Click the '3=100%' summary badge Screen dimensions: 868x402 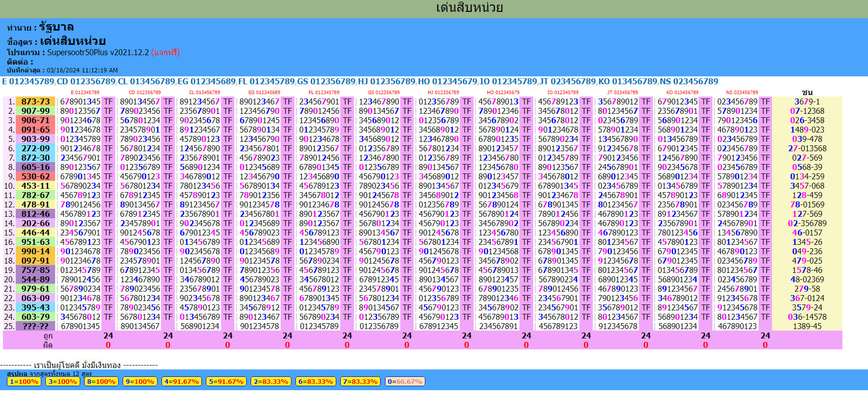coord(63,382)
